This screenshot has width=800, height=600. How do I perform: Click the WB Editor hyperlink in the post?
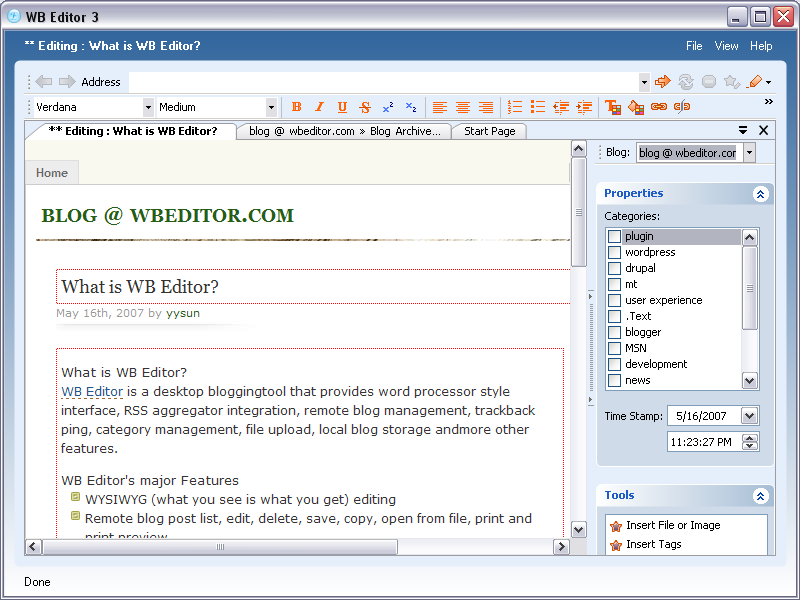[92, 392]
